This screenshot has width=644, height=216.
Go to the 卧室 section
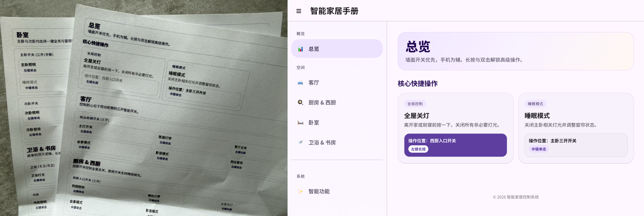coord(314,123)
